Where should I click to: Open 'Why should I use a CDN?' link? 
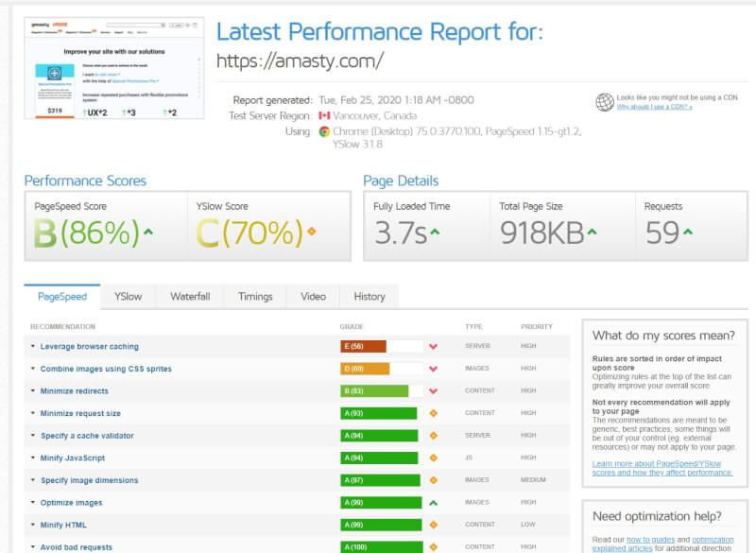(x=654, y=107)
